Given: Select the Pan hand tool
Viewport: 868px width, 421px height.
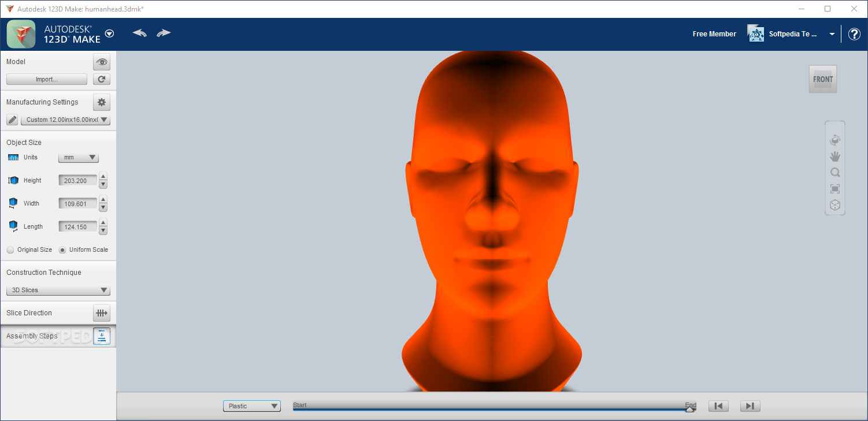Looking at the screenshot, I should click(834, 157).
